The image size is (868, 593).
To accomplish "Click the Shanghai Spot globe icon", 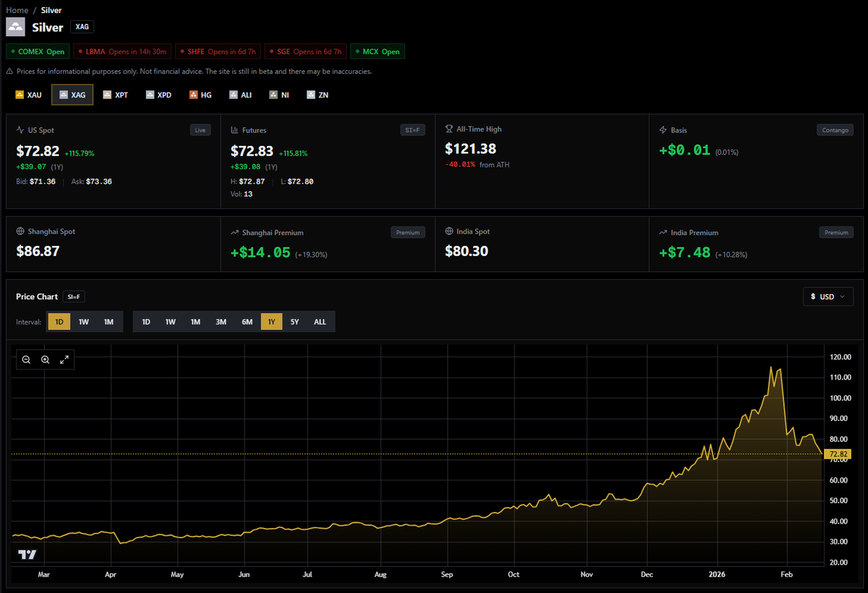I will coord(20,231).
